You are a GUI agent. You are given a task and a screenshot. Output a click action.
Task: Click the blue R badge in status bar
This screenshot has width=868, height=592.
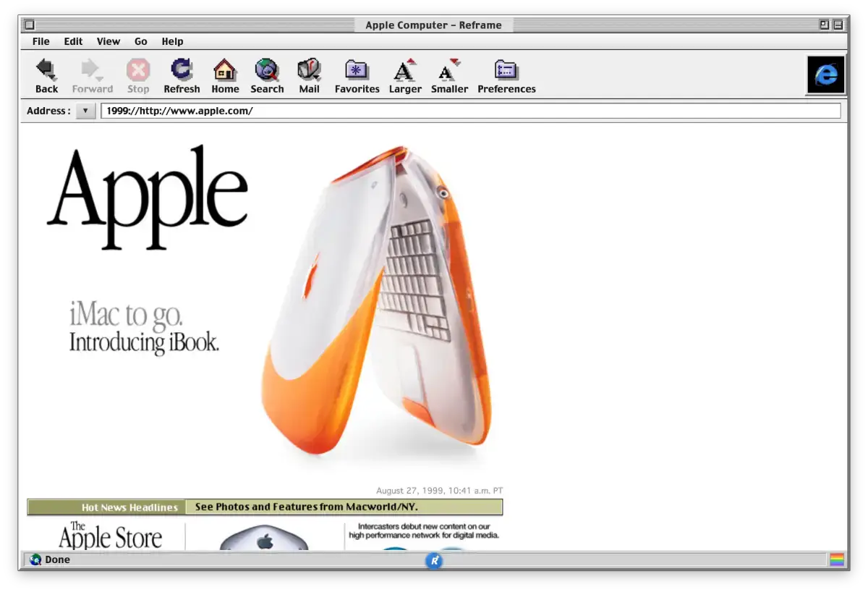click(x=434, y=560)
